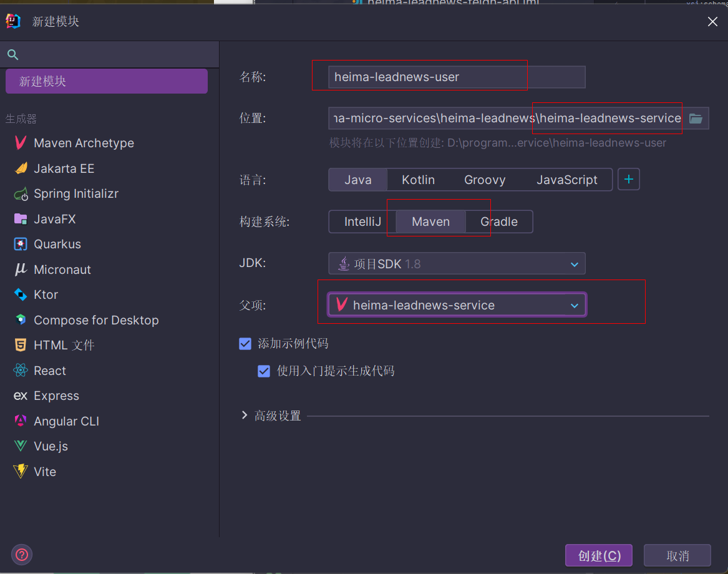Click the 名称 name input field

457,77
